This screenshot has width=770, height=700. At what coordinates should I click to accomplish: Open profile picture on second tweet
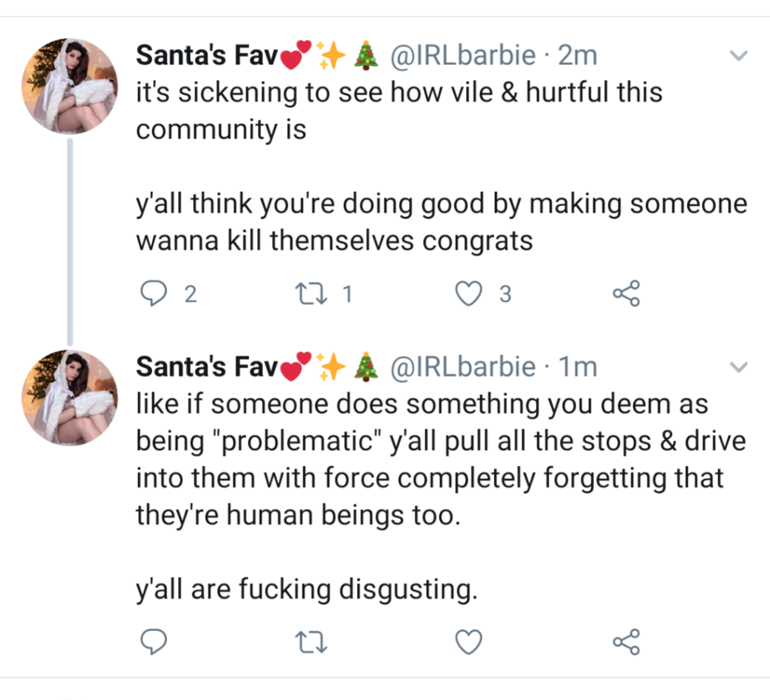70,397
